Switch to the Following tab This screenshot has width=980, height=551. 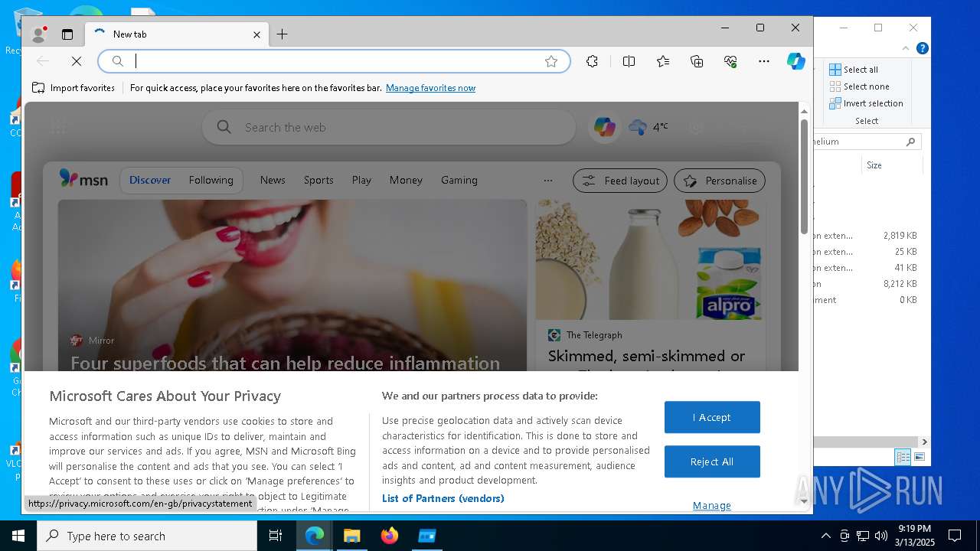[211, 180]
